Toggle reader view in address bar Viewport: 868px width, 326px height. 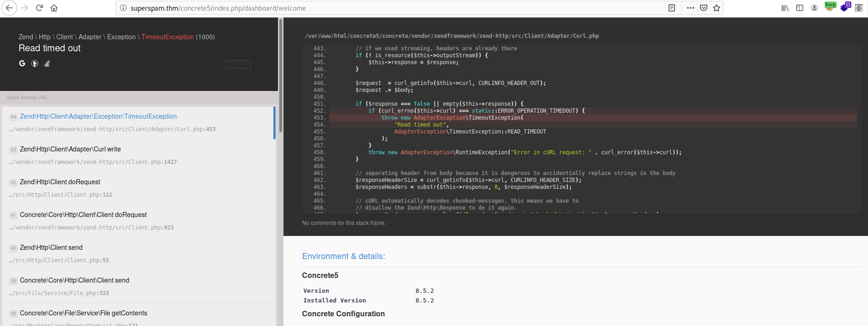coord(672,8)
